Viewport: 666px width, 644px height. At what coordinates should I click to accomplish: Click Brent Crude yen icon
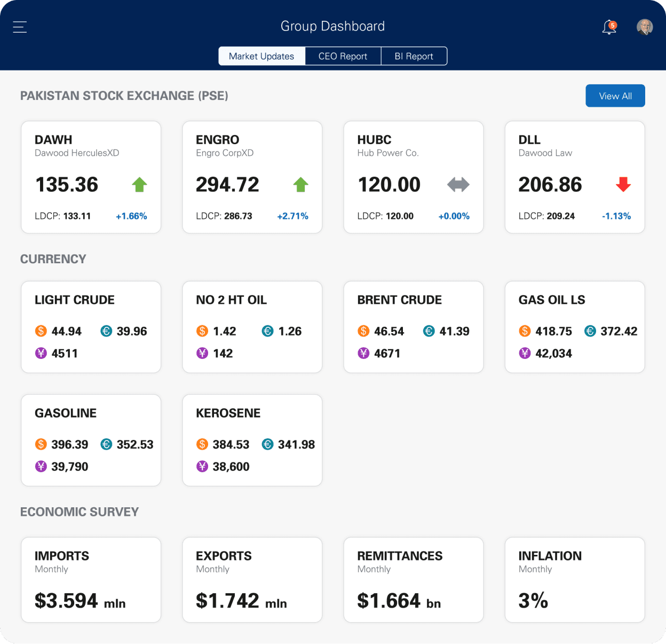pos(363,353)
